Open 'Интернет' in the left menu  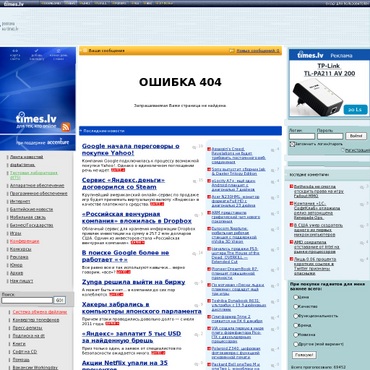click(20, 201)
